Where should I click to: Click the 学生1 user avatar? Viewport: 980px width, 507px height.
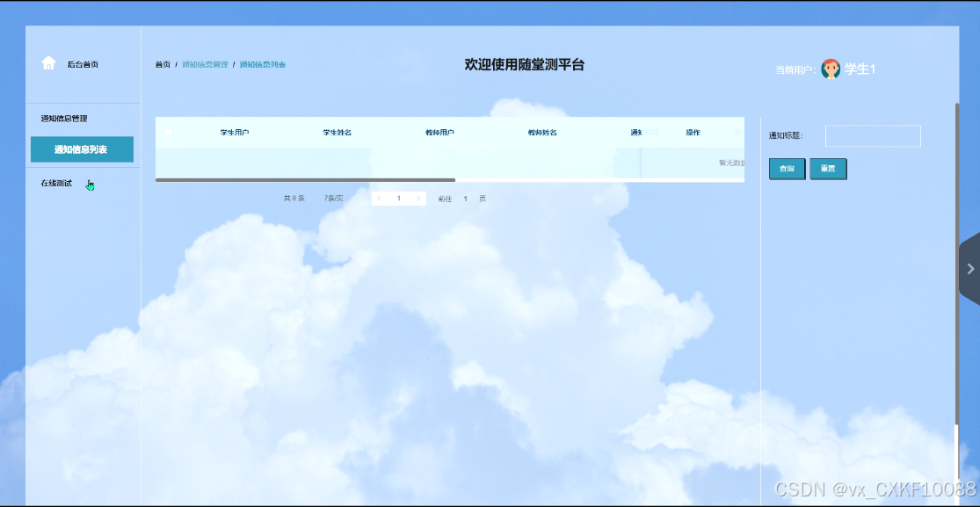(x=831, y=69)
